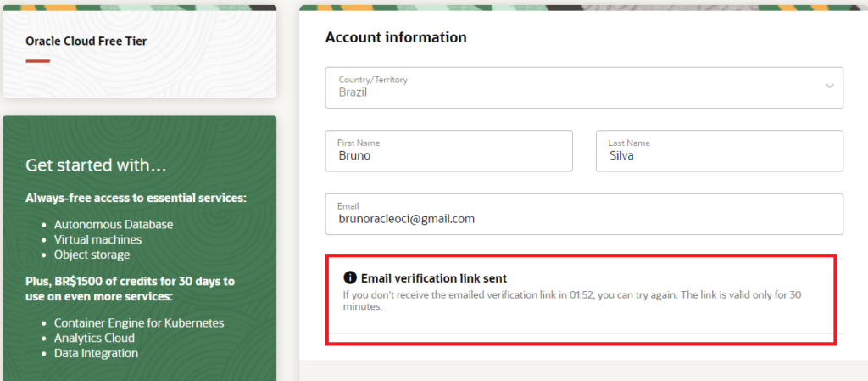Click the info icon beside Email verification

pyautogui.click(x=350, y=277)
